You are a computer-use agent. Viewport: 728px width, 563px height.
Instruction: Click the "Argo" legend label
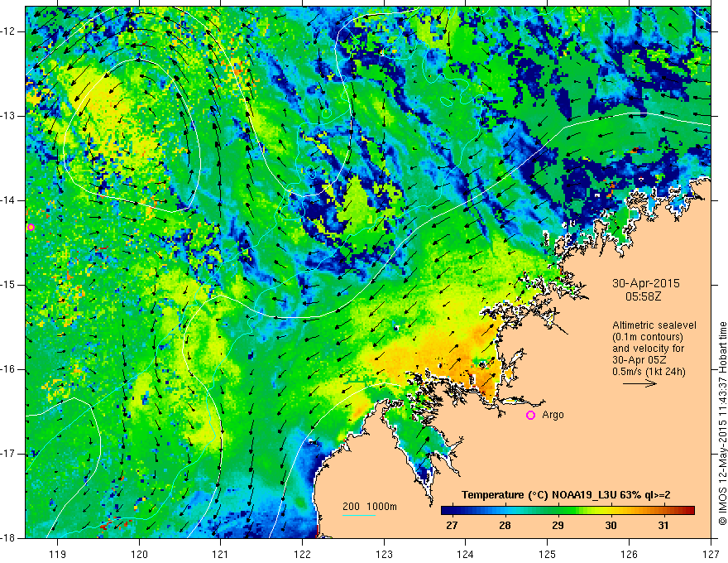click(x=553, y=415)
